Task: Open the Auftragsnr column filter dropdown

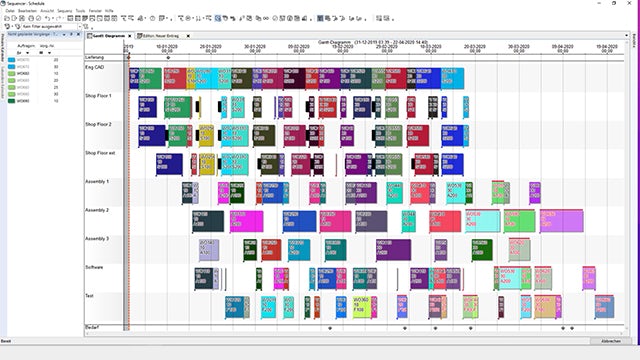Action: 27,53
